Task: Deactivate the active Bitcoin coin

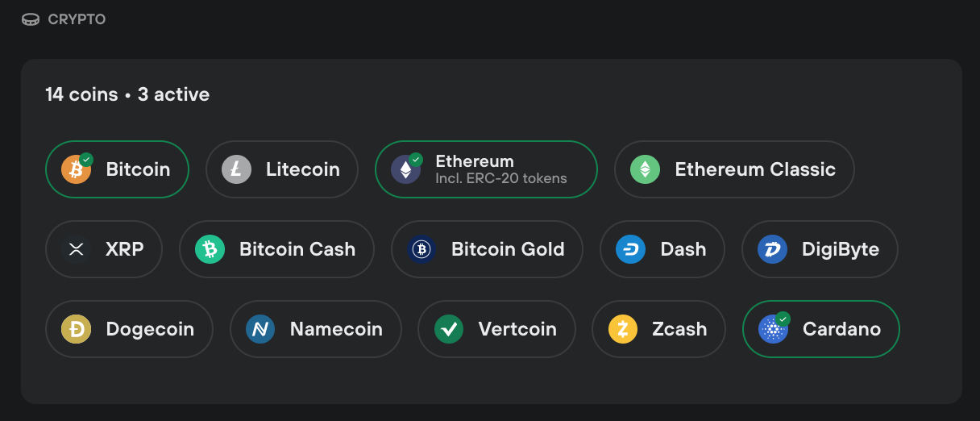Action: click(x=117, y=169)
